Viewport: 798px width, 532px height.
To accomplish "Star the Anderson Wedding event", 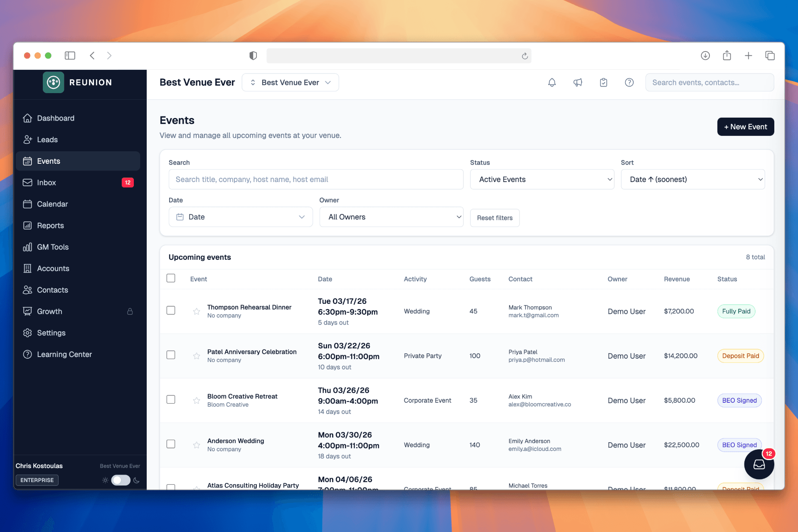I will click(x=196, y=445).
